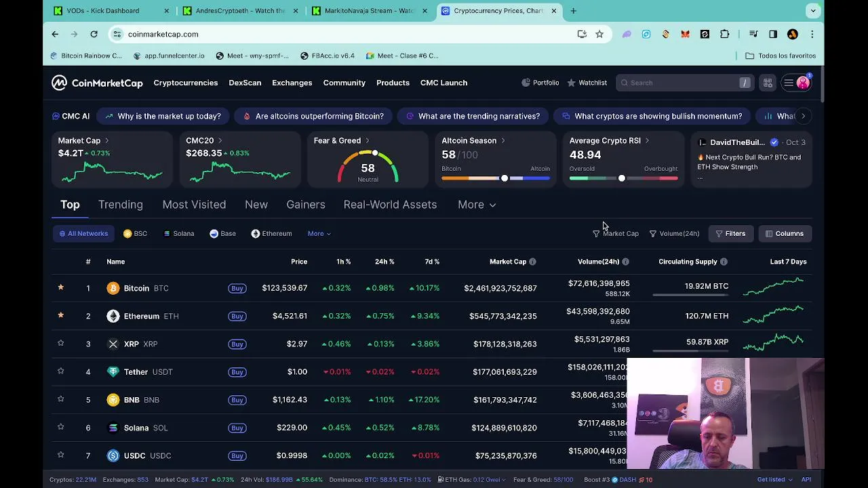
Task: Click 'Why is the market up today?' chip
Action: (x=163, y=117)
